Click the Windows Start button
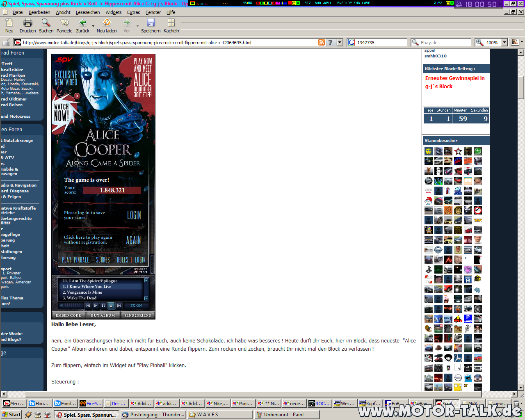The image size is (525, 420). point(11,415)
